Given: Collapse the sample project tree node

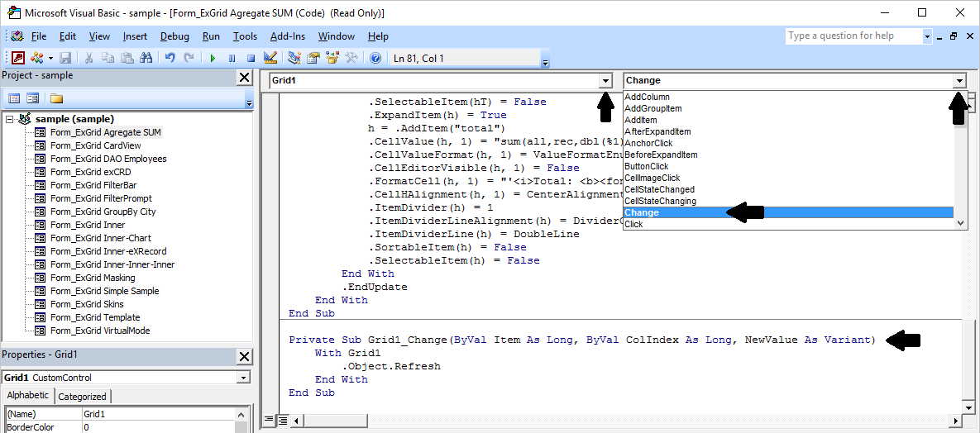Looking at the screenshot, I should pos(9,119).
